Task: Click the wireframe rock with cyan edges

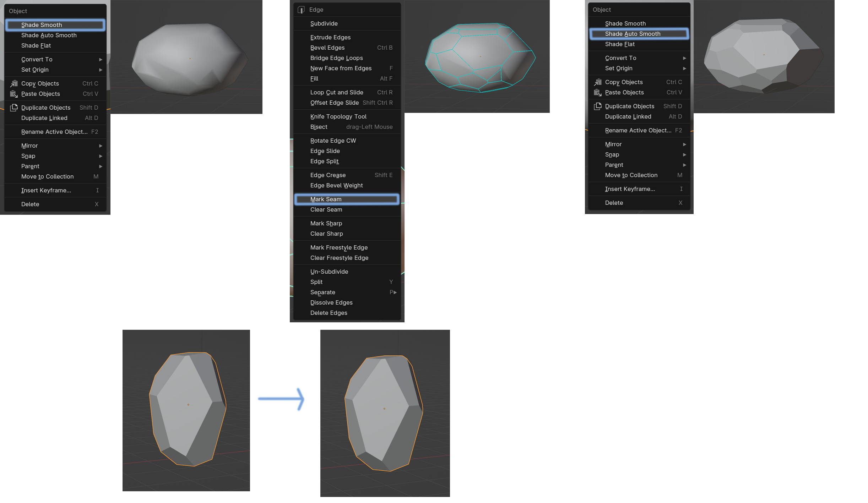Action: 479,57
